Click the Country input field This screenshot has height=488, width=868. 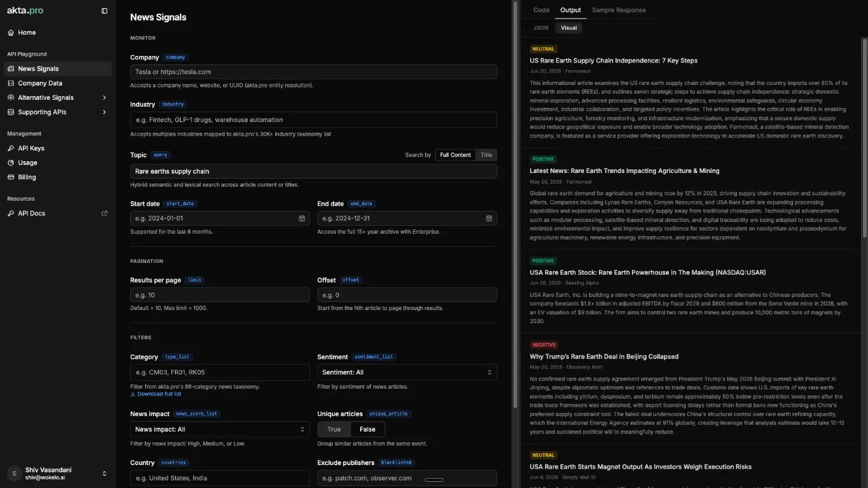pyautogui.click(x=220, y=478)
